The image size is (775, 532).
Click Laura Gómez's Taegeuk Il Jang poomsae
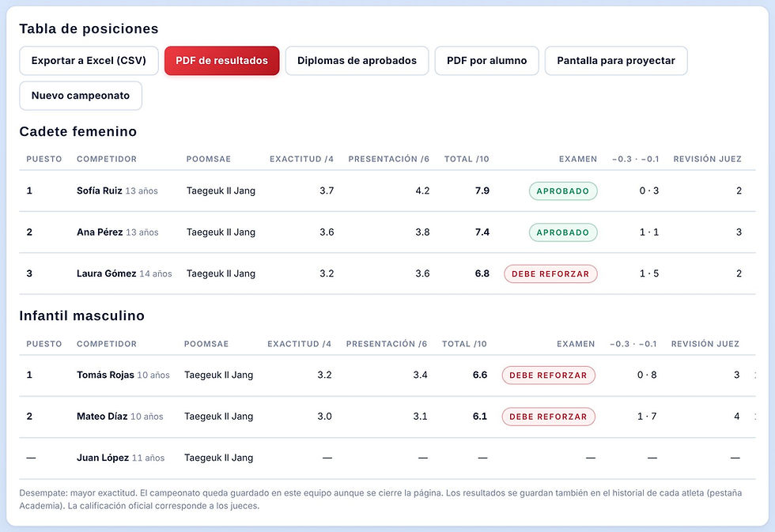pyautogui.click(x=221, y=274)
